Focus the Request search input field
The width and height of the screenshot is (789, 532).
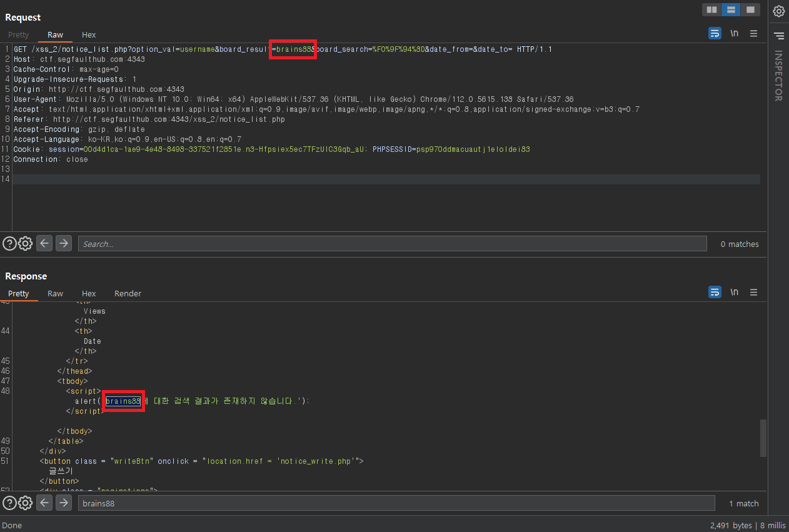click(392, 244)
